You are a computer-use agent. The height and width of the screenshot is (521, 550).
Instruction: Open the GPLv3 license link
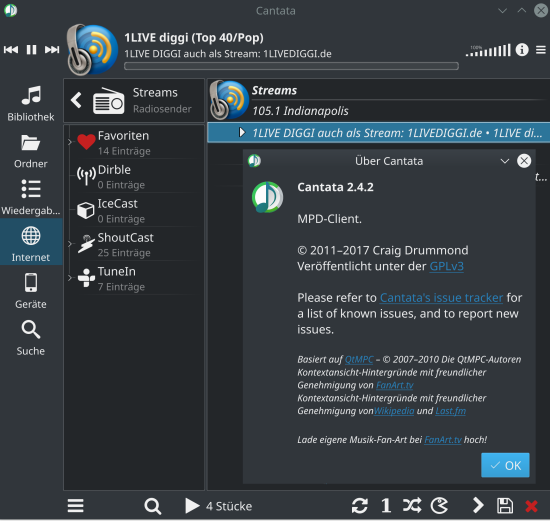[447, 266]
